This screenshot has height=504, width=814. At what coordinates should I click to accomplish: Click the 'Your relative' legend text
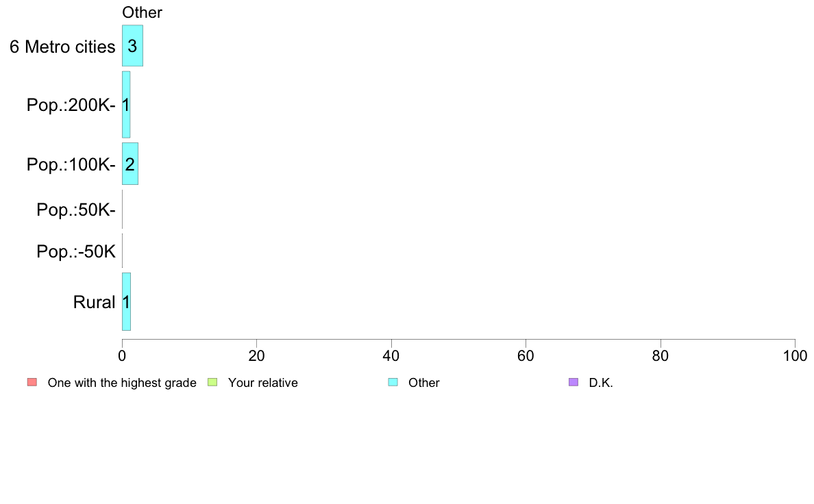point(262,383)
